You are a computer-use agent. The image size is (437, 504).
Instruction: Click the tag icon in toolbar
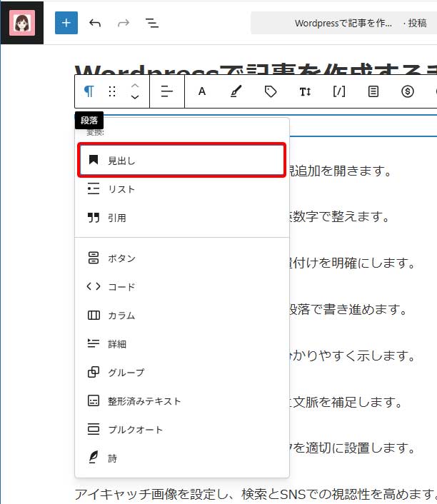tap(271, 91)
